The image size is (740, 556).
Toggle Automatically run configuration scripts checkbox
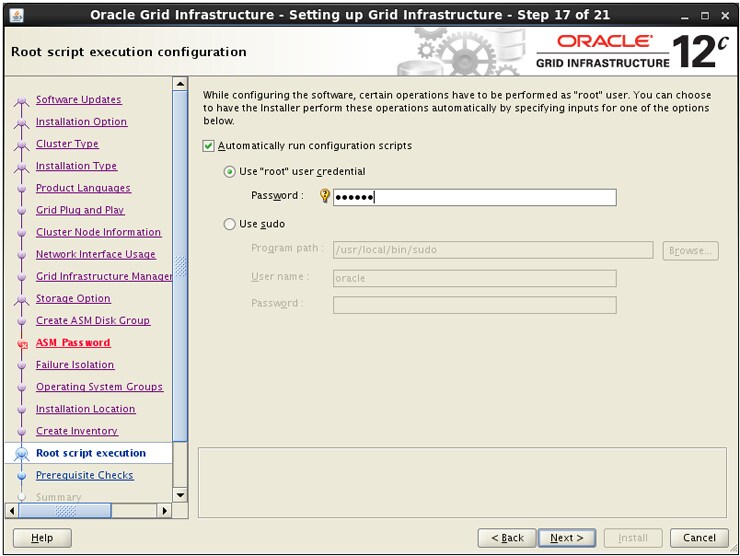209,146
